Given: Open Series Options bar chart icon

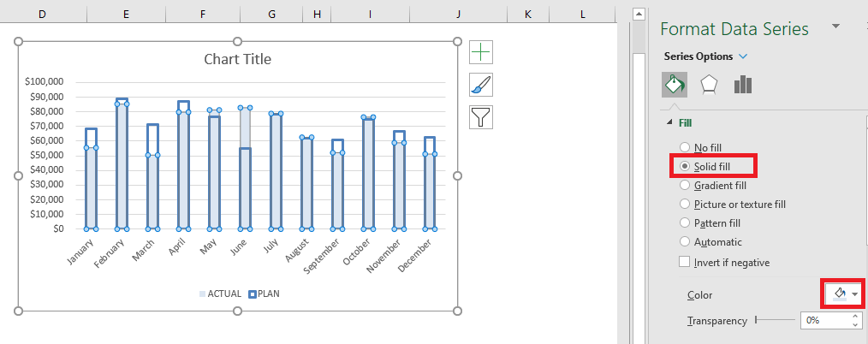Looking at the screenshot, I should pyautogui.click(x=743, y=85).
